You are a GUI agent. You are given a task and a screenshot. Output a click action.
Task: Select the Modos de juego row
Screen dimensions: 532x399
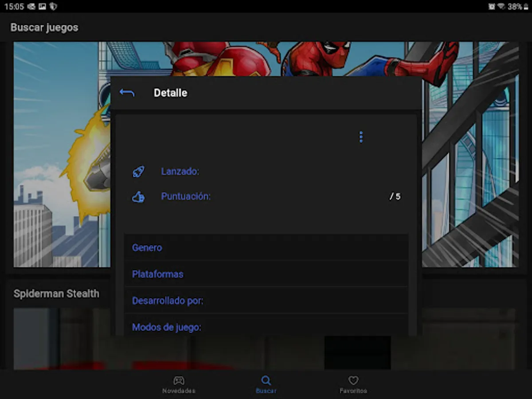pos(266,325)
